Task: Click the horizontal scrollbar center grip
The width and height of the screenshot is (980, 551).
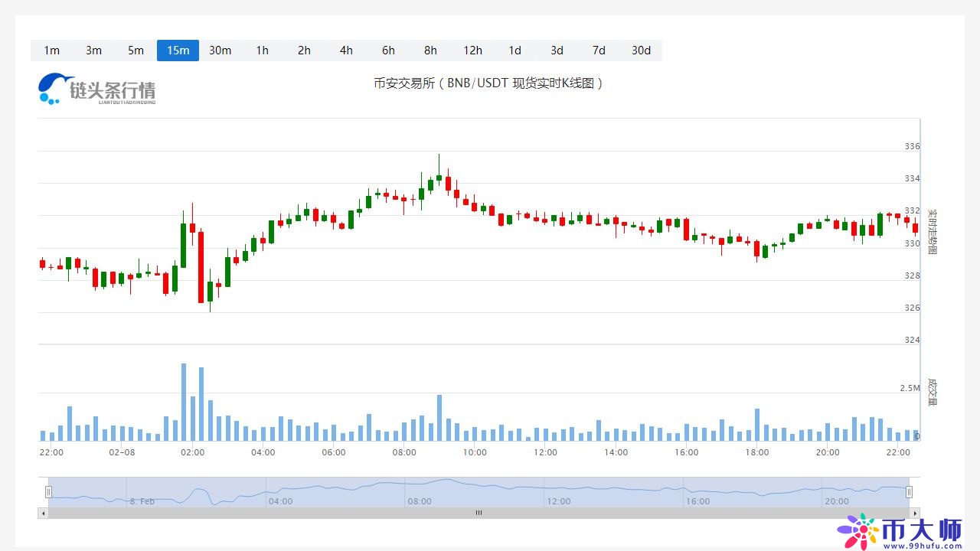Action: (x=479, y=513)
